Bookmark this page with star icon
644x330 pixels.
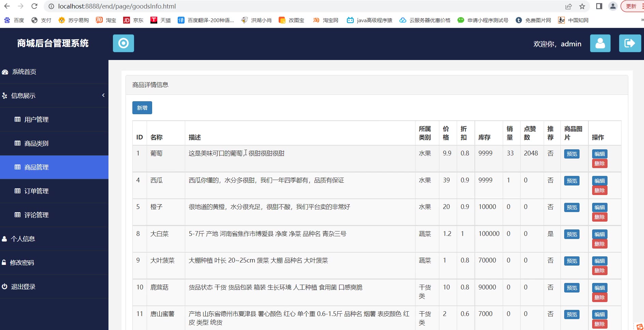pyautogui.click(x=582, y=6)
